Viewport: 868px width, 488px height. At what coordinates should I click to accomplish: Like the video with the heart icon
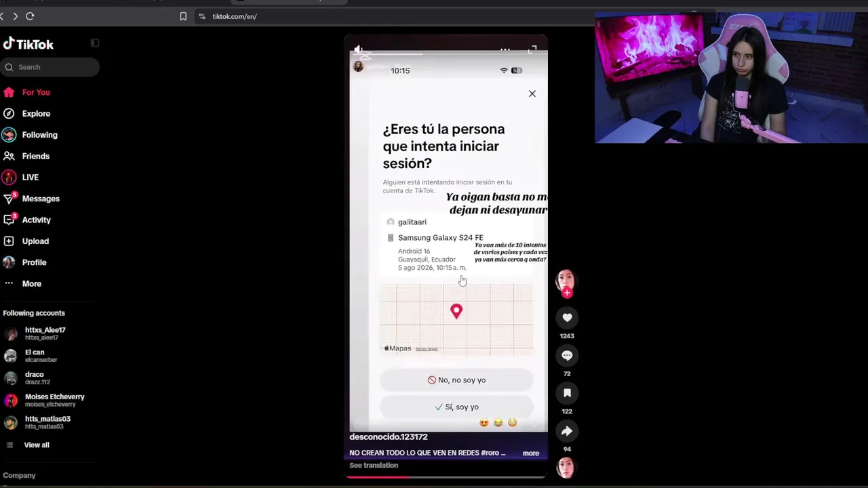[x=567, y=318]
